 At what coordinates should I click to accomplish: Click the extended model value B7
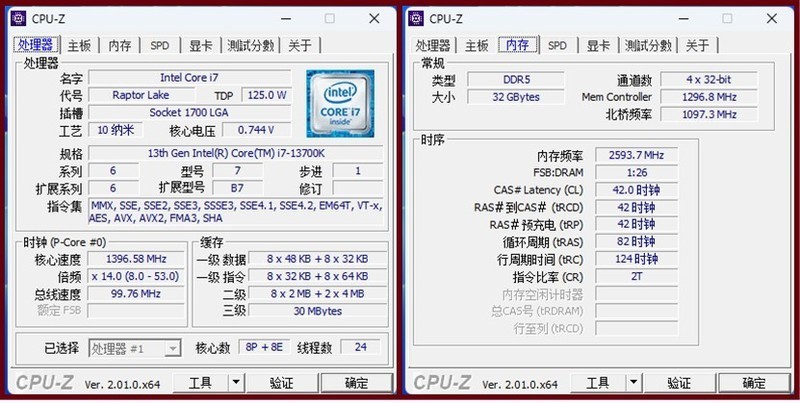pos(237,188)
